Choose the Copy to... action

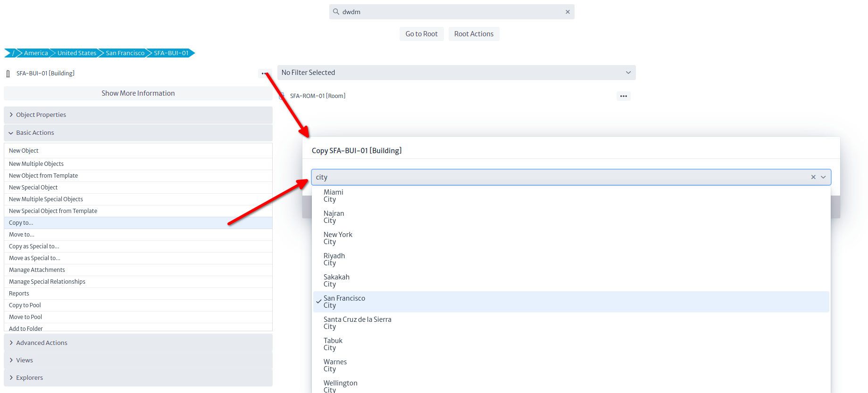pos(21,223)
